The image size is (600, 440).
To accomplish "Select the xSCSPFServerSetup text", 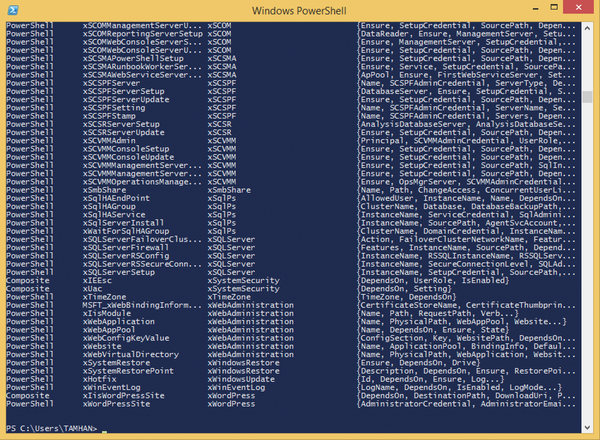I will tap(124, 91).
